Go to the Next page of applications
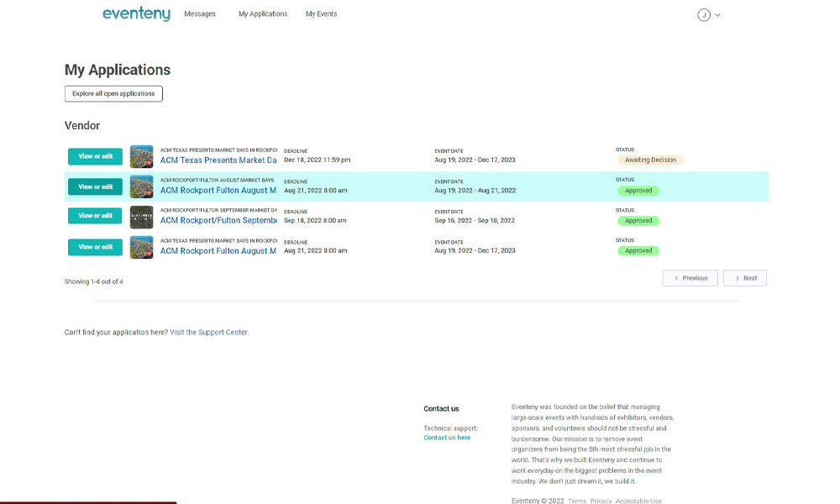Viewport: 840px width, 504px height. coord(744,278)
